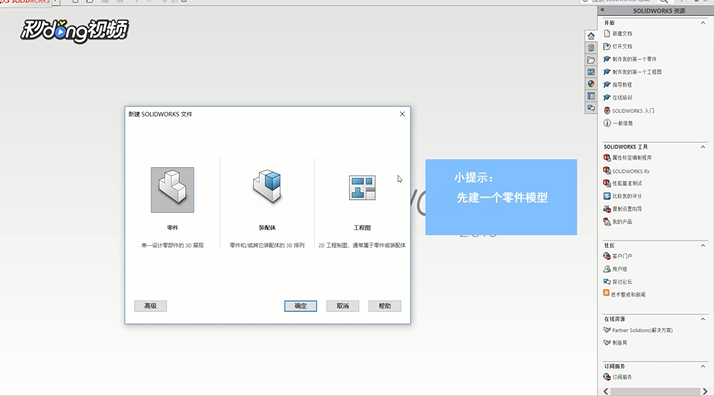The width and height of the screenshot is (714, 396).
Task: Select the 装配体 (Assembly) template icon
Action: (267, 186)
